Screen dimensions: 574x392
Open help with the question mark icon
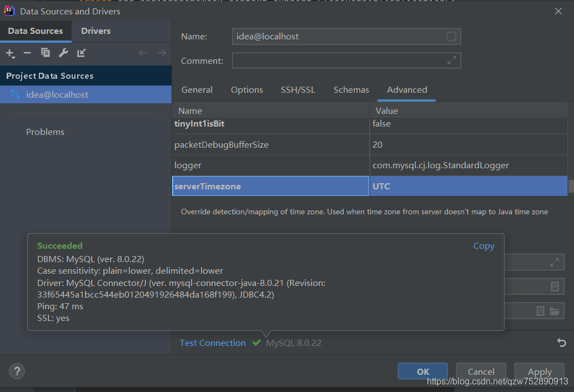[17, 371]
